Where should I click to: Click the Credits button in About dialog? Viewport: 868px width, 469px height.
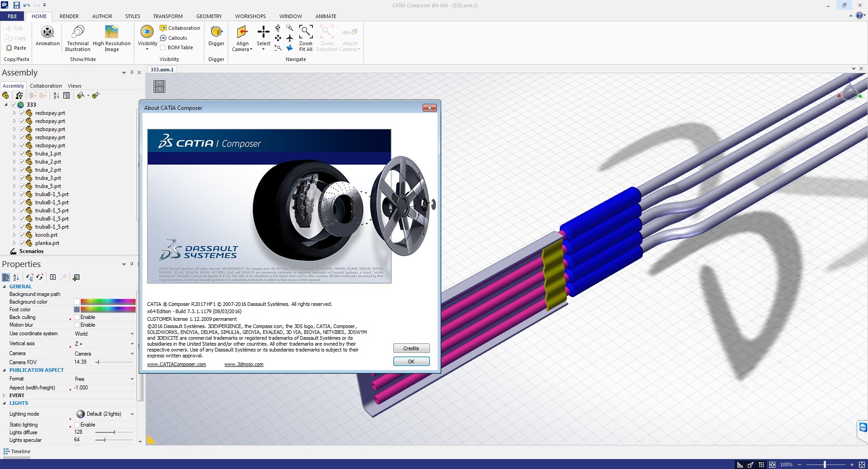pyautogui.click(x=411, y=348)
